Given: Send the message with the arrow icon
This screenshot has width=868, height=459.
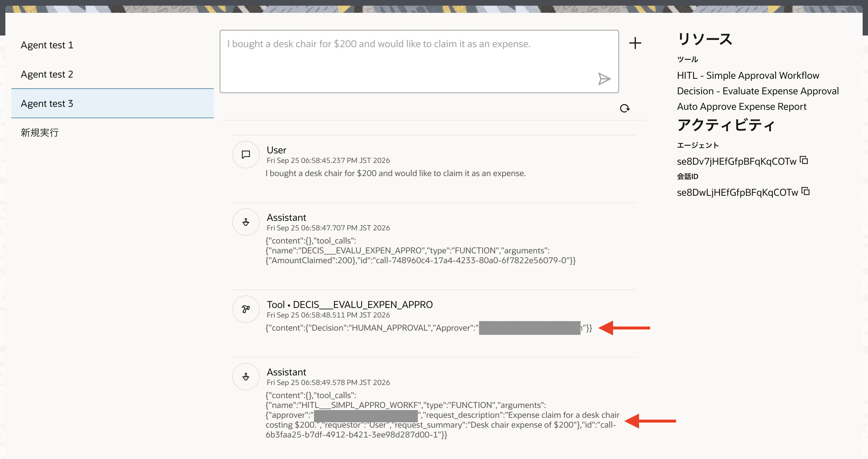Looking at the screenshot, I should coord(604,79).
